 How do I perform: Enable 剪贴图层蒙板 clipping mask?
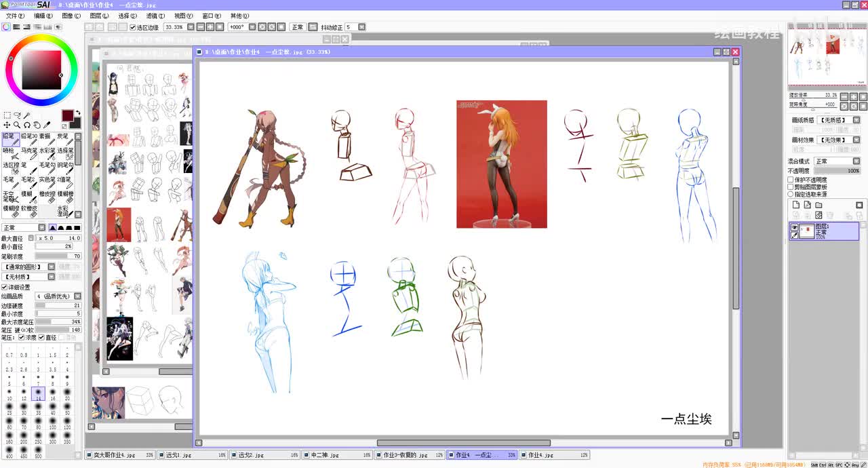791,187
